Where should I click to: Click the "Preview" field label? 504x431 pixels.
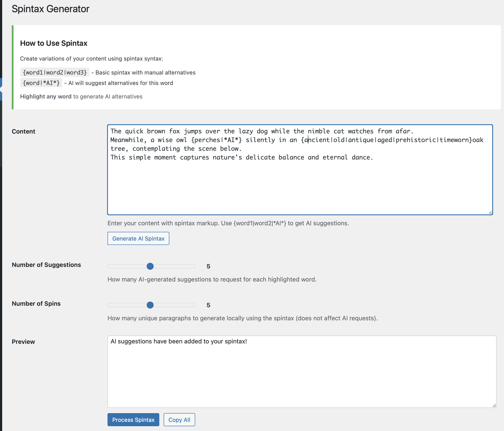click(23, 342)
